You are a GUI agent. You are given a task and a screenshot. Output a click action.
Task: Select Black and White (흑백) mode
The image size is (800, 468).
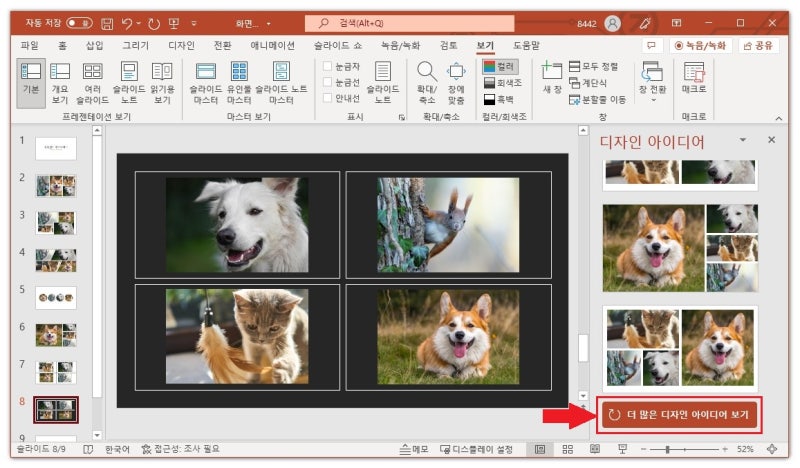499,99
